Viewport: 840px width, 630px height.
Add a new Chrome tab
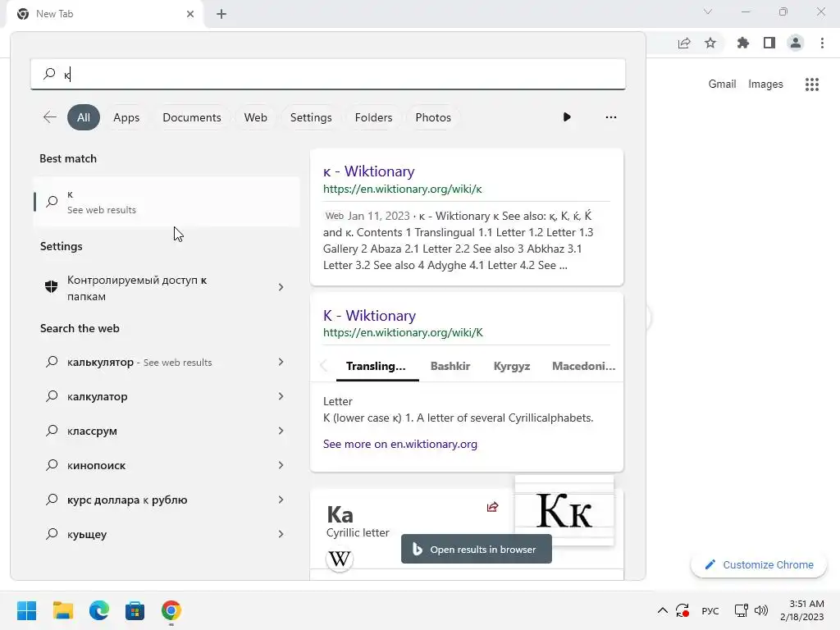click(221, 14)
